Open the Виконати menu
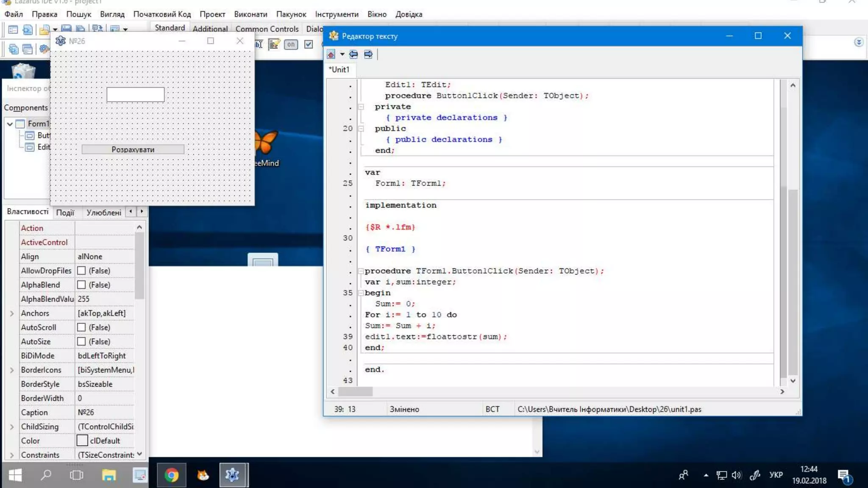The height and width of the screenshot is (488, 868). [x=250, y=14]
